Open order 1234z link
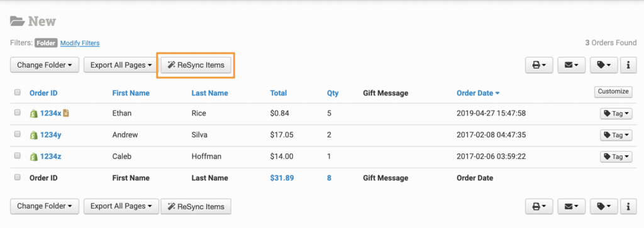Viewport: 644px width, 228px height. [50, 156]
